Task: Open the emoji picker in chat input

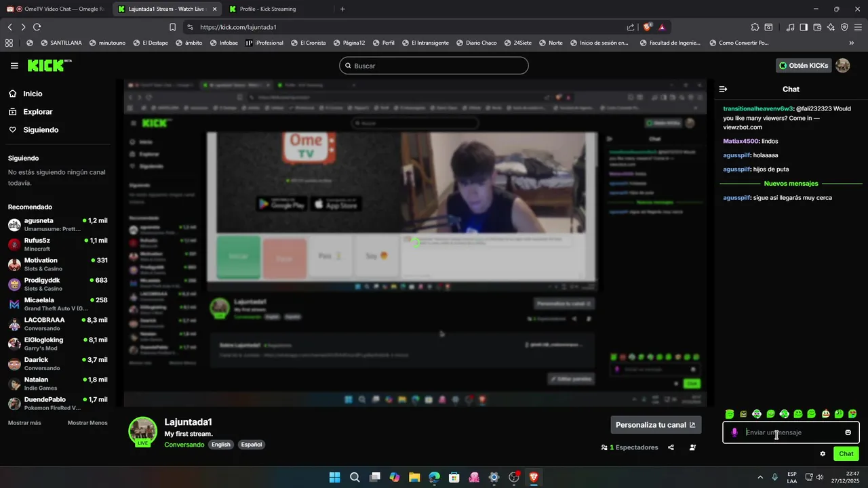Action: click(x=848, y=432)
